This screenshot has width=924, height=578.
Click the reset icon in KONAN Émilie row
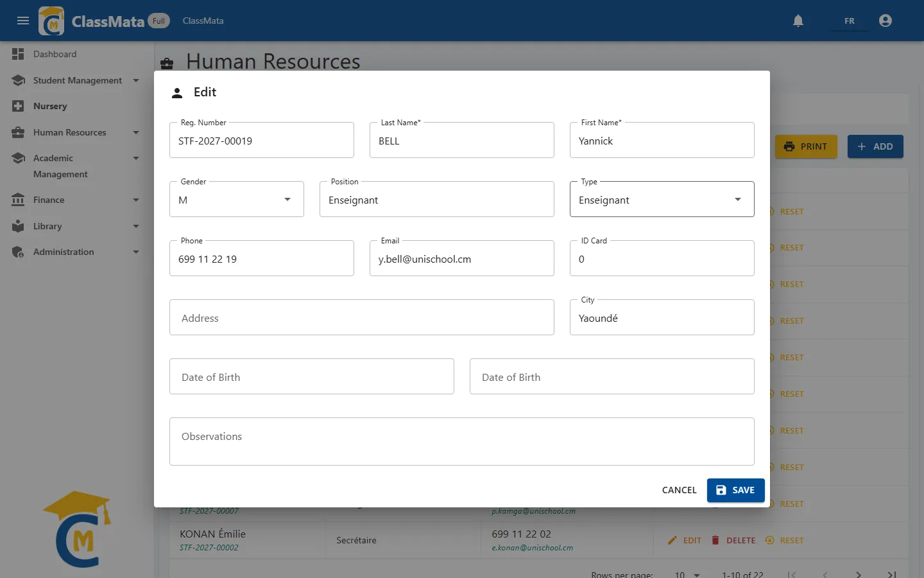pyautogui.click(x=769, y=540)
